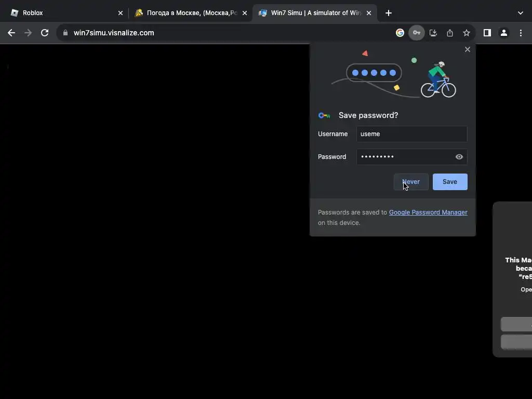Share this page icon
Viewport: 532px width, 399px height.
click(x=450, y=33)
